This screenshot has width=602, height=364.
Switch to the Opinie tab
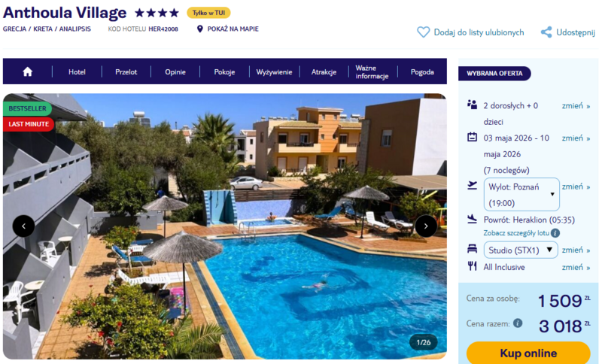pyautogui.click(x=175, y=72)
